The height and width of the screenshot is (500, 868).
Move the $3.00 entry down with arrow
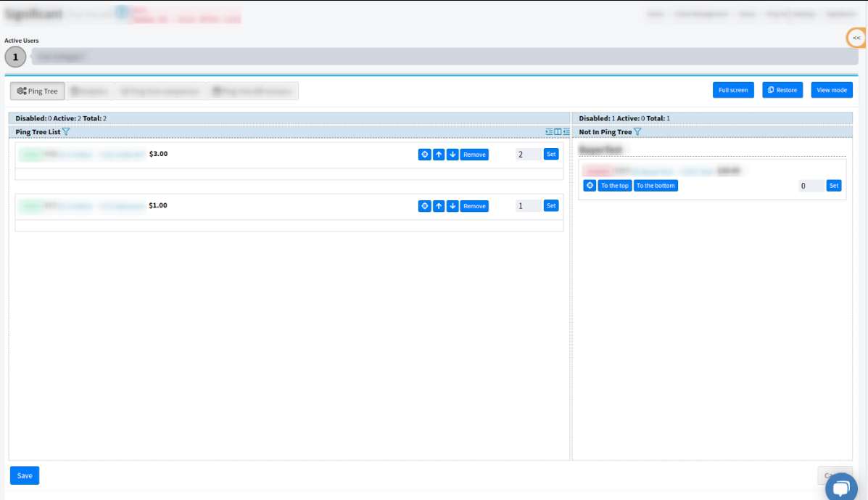click(452, 155)
